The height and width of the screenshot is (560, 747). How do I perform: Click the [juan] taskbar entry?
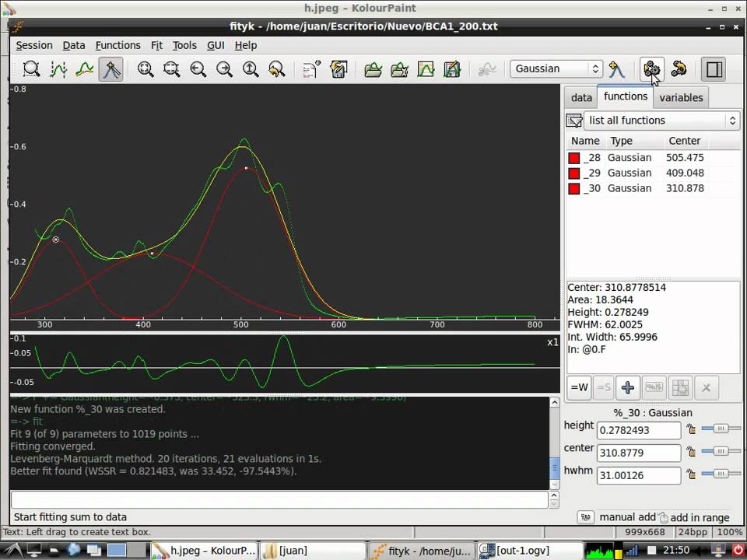313,551
